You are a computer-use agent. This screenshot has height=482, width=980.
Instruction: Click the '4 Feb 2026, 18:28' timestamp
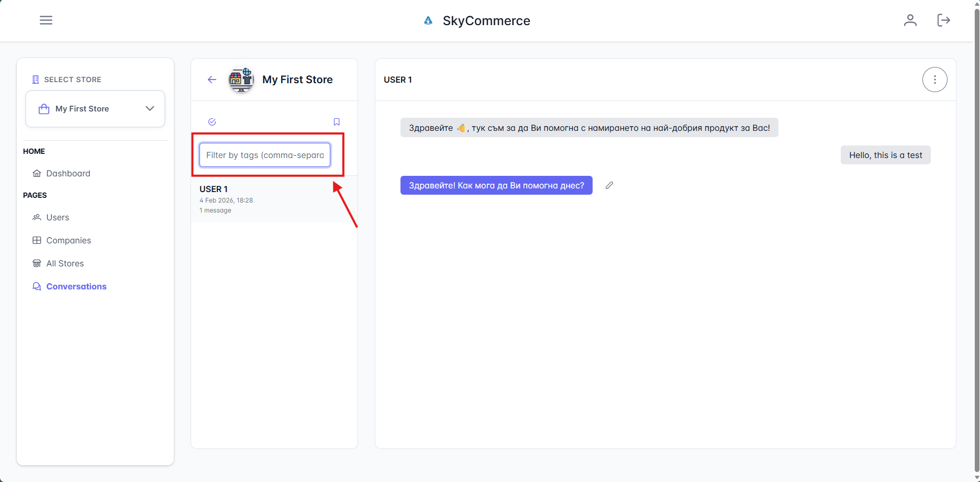tap(226, 200)
